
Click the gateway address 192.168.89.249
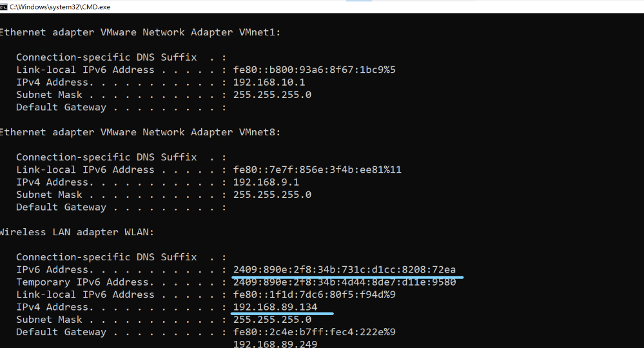(x=275, y=344)
